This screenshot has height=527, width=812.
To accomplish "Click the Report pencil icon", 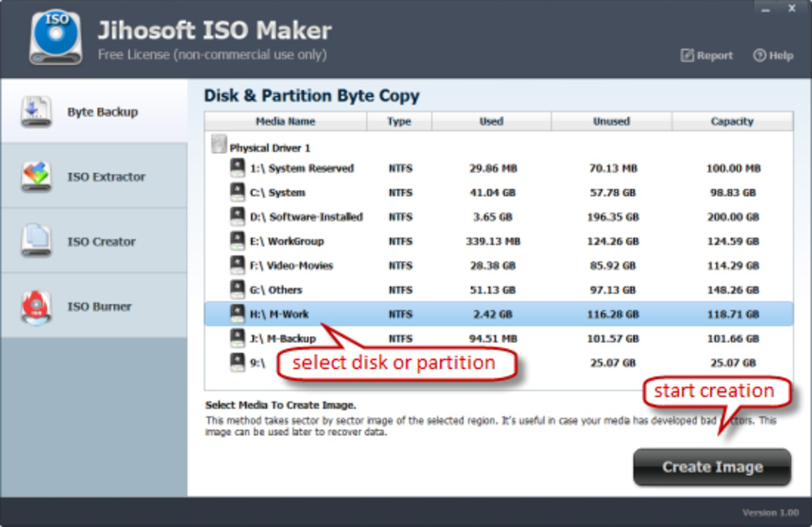I will (687, 55).
